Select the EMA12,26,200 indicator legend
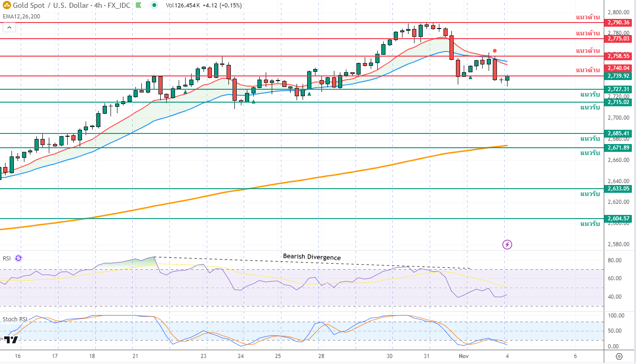Screen dimensions: 636x364 [21, 17]
